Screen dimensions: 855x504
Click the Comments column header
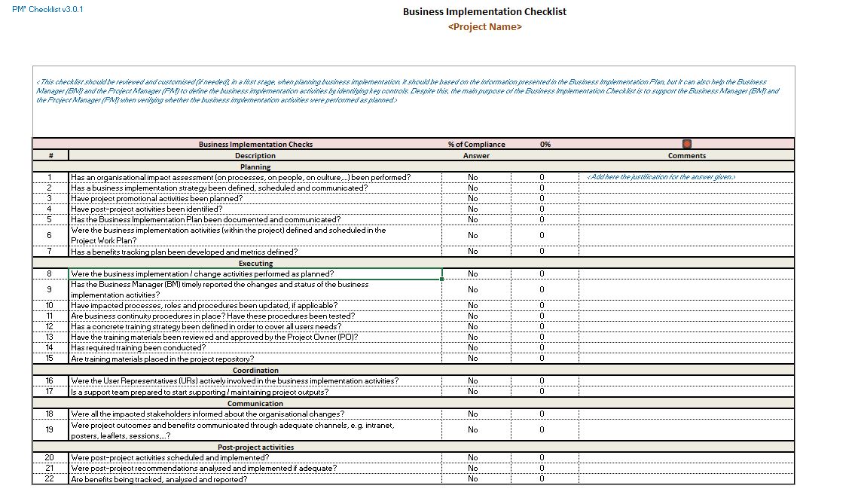[x=686, y=156]
